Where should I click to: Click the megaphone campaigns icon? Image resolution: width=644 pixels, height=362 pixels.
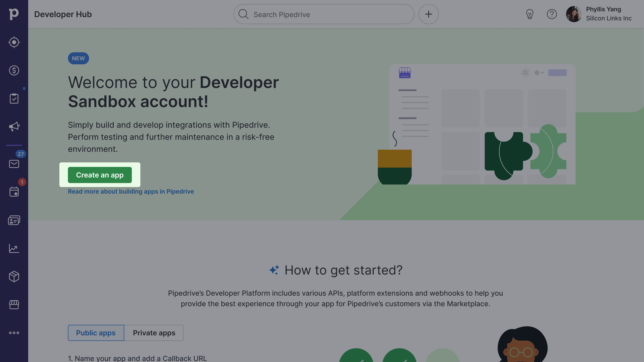click(x=14, y=126)
